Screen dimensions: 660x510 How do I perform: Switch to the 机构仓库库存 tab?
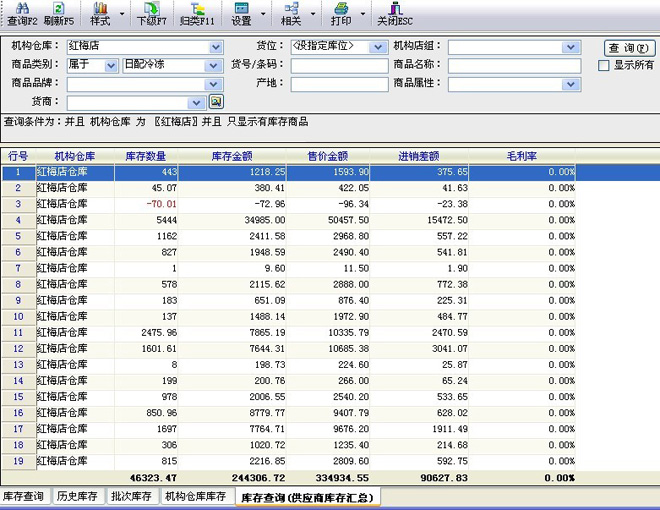point(196,496)
